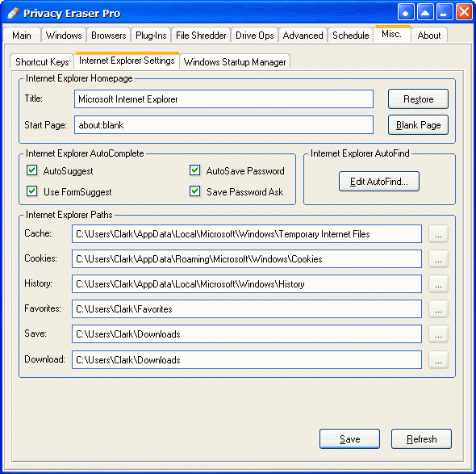The height and width of the screenshot is (474, 476).
Task: Open the Windows Startup Manager tab
Action: click(x=235, y=61)
